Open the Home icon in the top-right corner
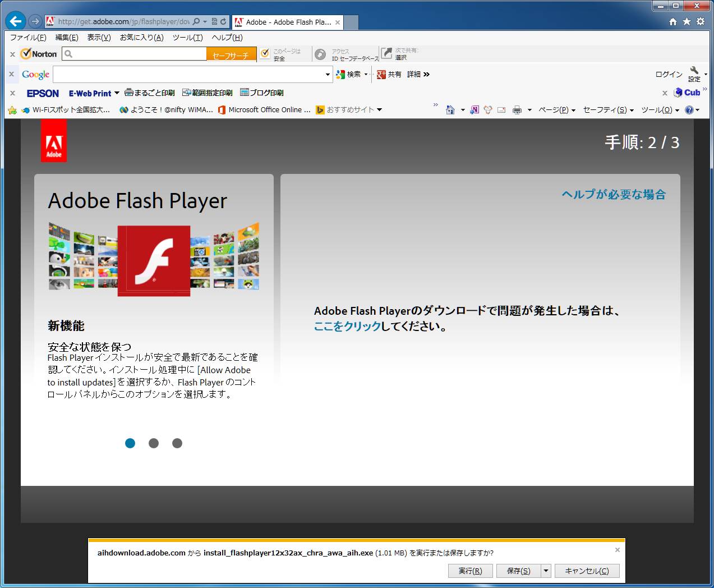The width and height of the screenshot is (714, 588). (x=673, y=22)
